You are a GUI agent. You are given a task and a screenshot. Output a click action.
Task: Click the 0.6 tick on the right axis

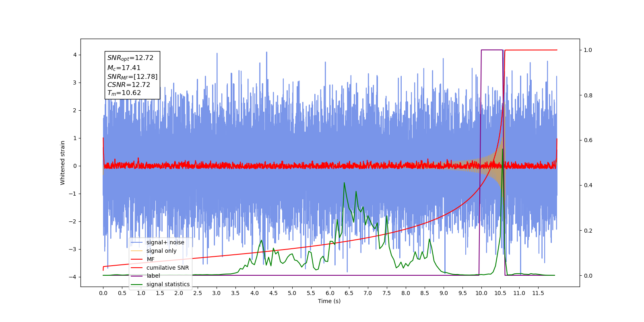588,140
